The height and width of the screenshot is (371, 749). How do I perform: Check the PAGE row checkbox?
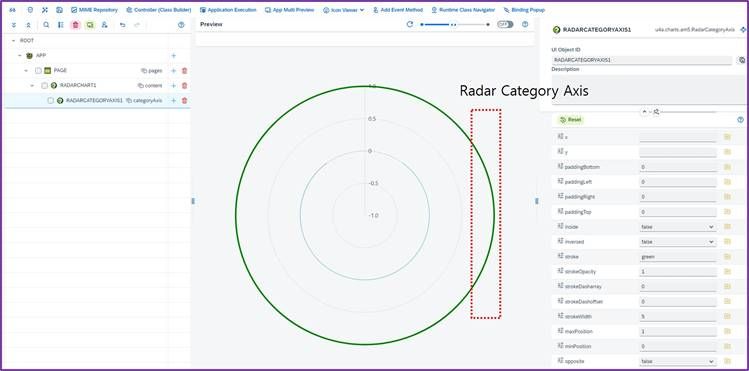pyautogui.click(x=38, y=71)
